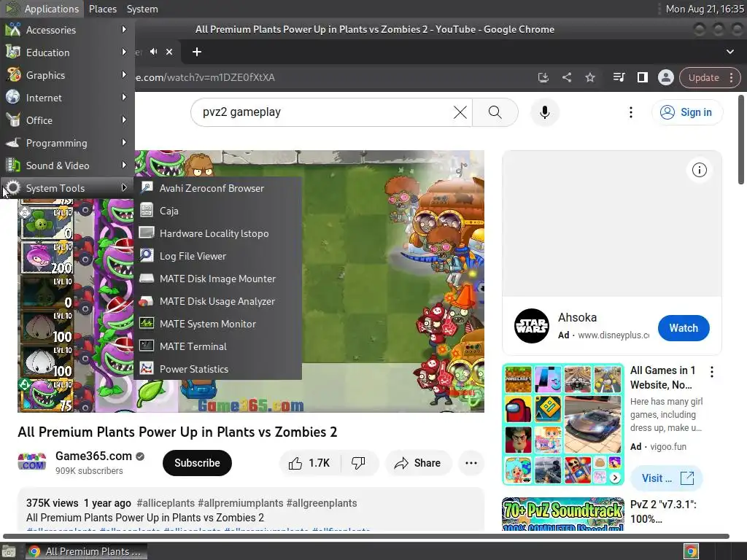Open the System menu in top panel
The image size is (747, 560).
tap(142, 9)
